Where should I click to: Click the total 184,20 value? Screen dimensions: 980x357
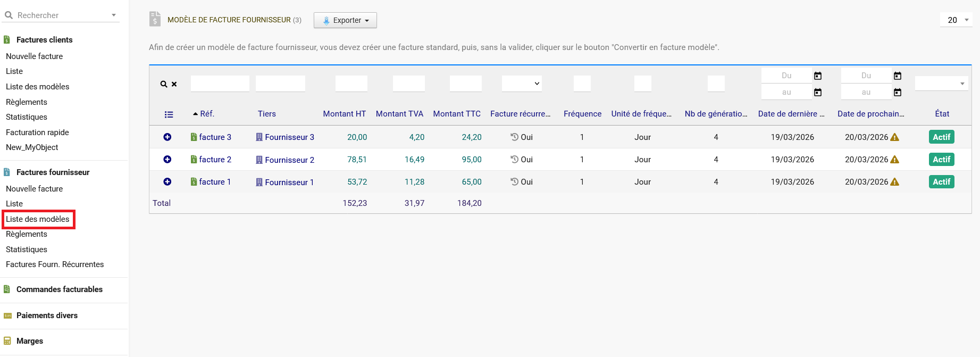pos(470,203)
